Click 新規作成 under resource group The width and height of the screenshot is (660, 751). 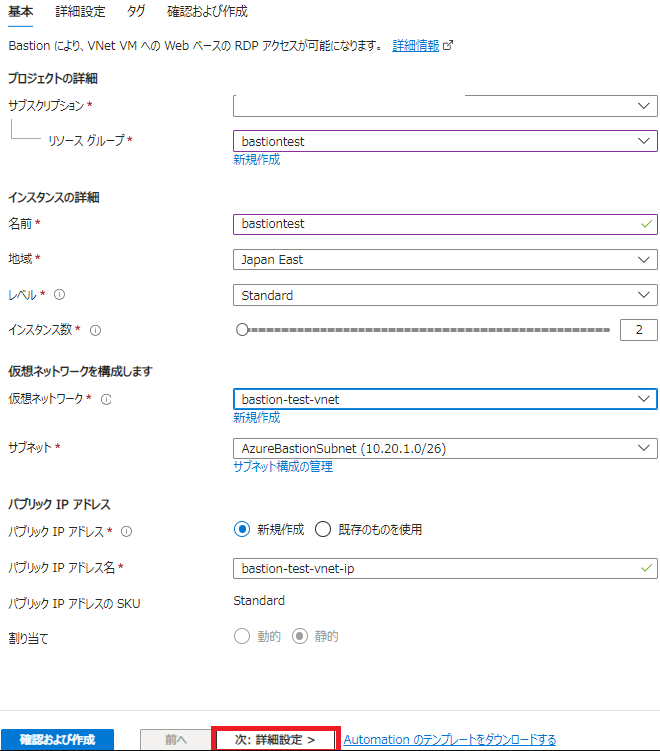tap(257, 159)
